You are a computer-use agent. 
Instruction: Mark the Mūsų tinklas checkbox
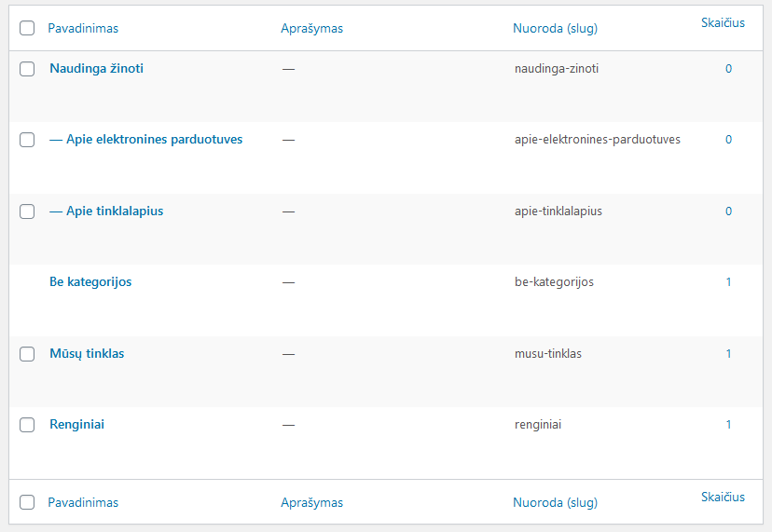(x=27, y=354)
